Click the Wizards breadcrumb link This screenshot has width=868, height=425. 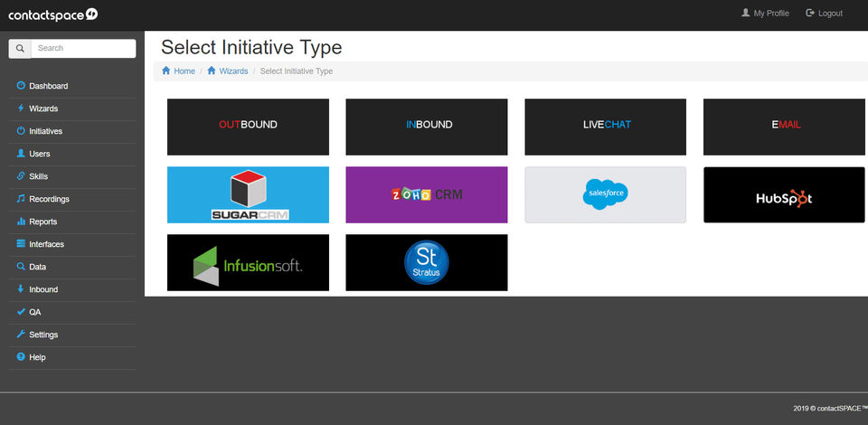click(x=233, y=71)
